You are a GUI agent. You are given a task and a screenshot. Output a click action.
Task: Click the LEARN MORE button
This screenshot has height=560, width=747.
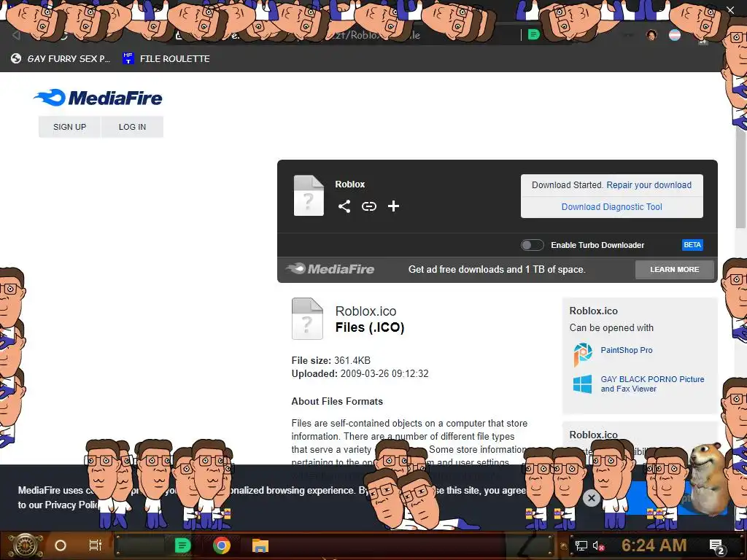pyautogui.click(x=675, y=270)
